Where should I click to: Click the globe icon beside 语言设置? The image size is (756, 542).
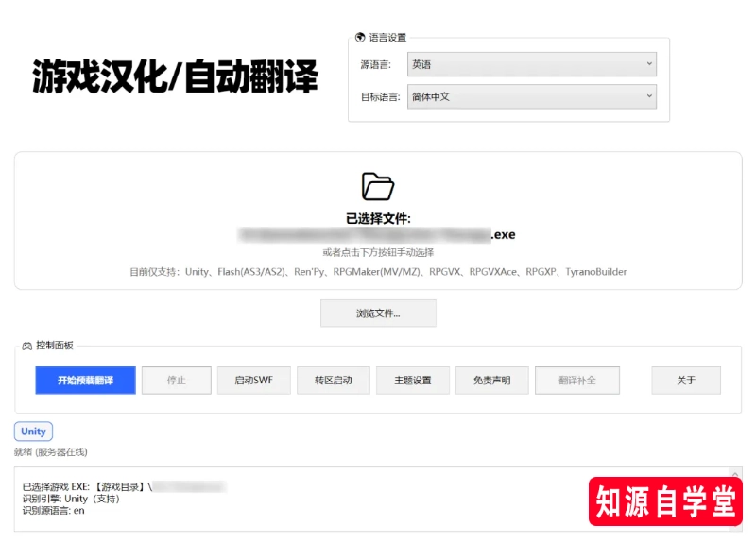pyautogui.click(x=360, y=37)
